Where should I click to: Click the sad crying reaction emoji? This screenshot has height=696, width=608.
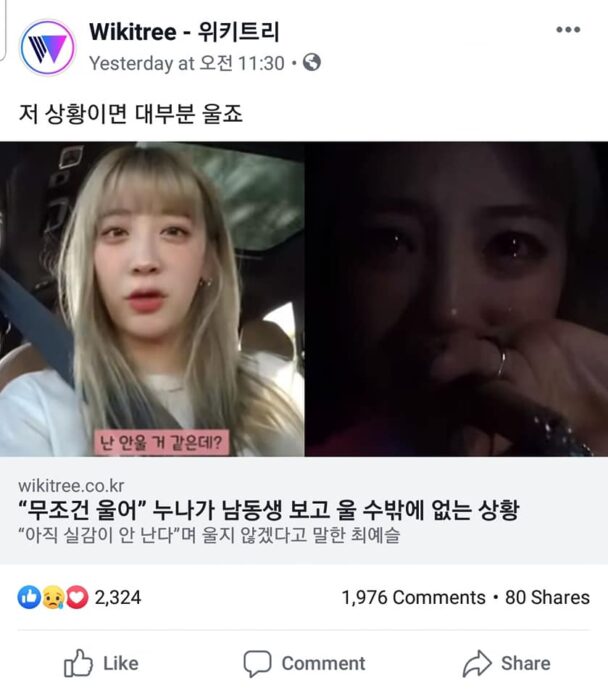[x=53, y=597]
